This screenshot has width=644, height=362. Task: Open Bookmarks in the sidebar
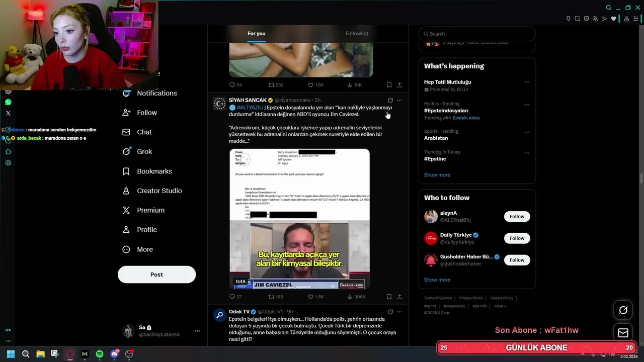[147, 171]
